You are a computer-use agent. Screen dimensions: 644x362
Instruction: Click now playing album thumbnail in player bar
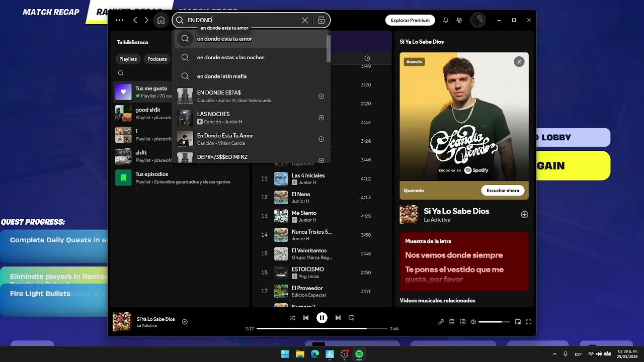click(x=122, y=322)
